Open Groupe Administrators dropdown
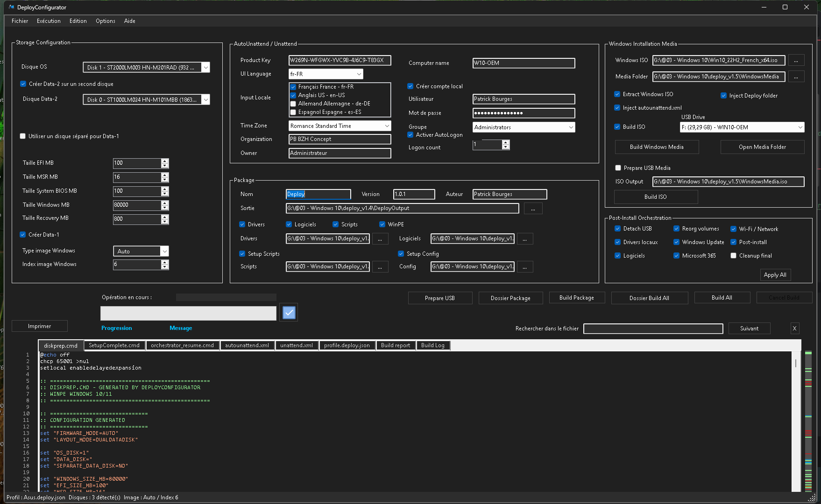 click(x=524, y=127)
